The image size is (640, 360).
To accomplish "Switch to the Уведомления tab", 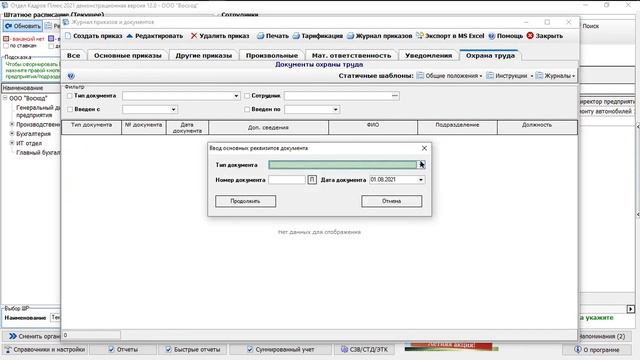I will coord(429,56).
